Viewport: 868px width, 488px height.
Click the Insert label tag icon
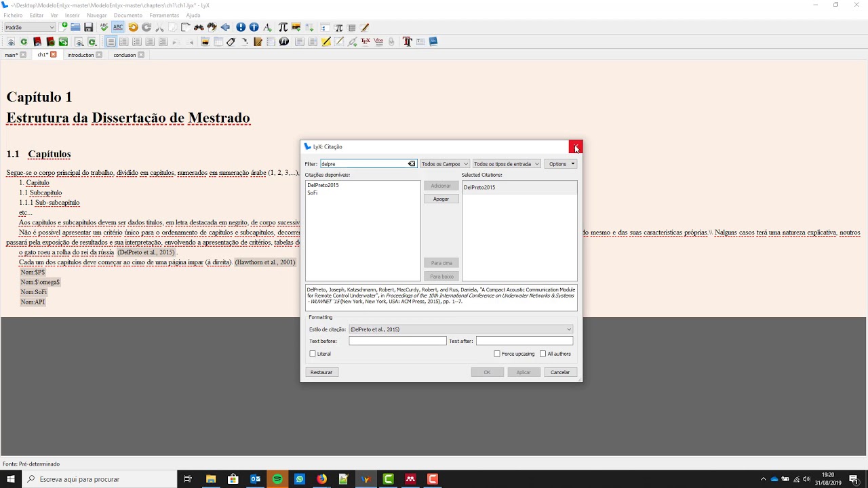[231, 41]
